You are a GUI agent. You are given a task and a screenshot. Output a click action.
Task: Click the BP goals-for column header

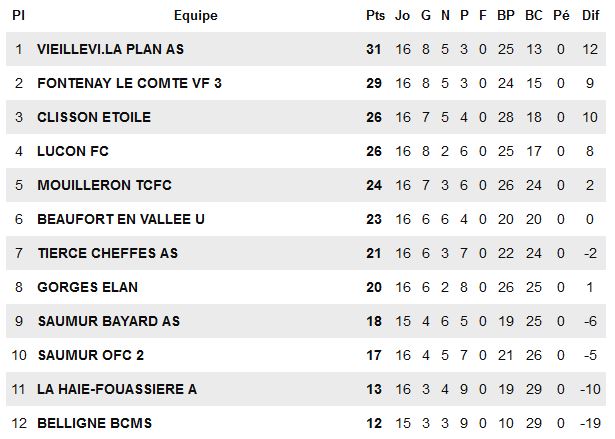click(506, 15)
